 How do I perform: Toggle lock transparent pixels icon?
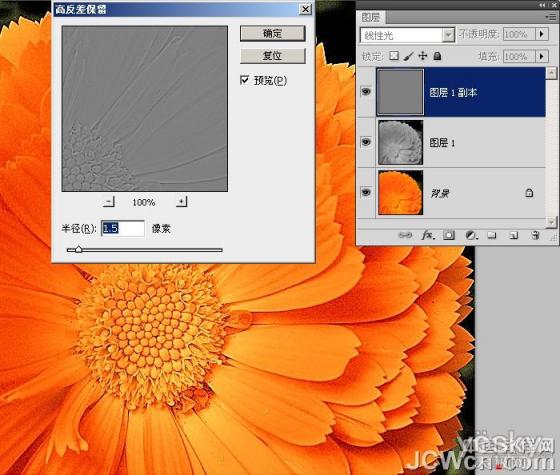pos(394,56)
